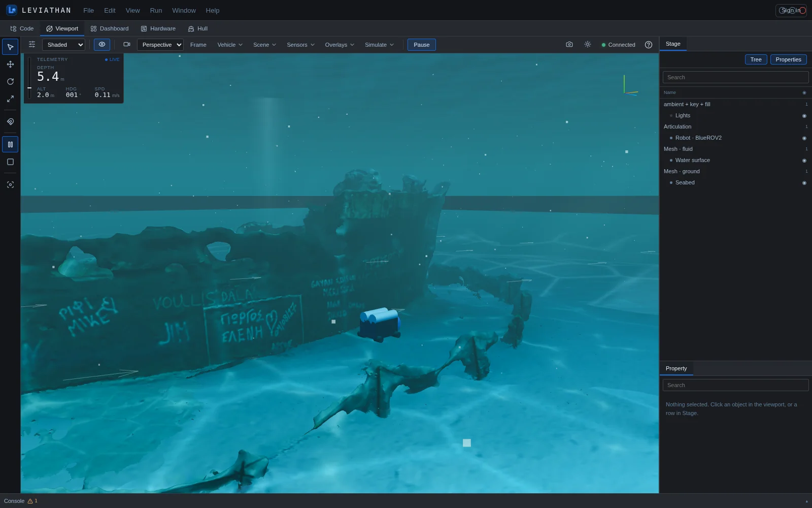Open the Help menu
Viewport: 812px width, 508px height.
click(213, 10)
